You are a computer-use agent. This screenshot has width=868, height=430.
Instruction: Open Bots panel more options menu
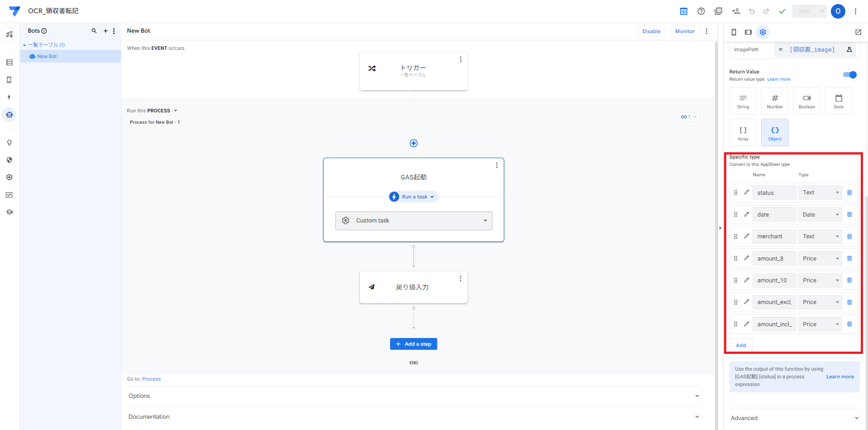pyautogui.click(x=114, y=31)
